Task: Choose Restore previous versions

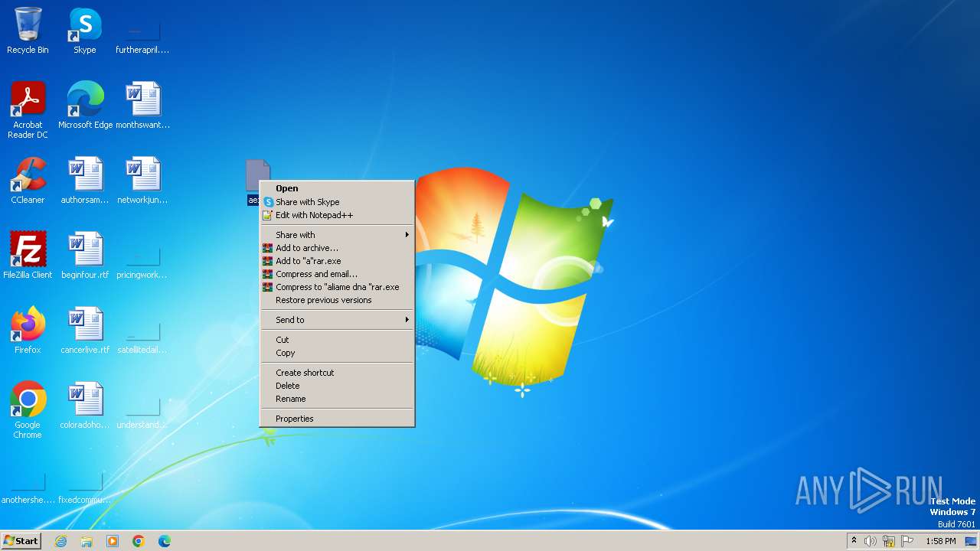Action: click(337, 300)
